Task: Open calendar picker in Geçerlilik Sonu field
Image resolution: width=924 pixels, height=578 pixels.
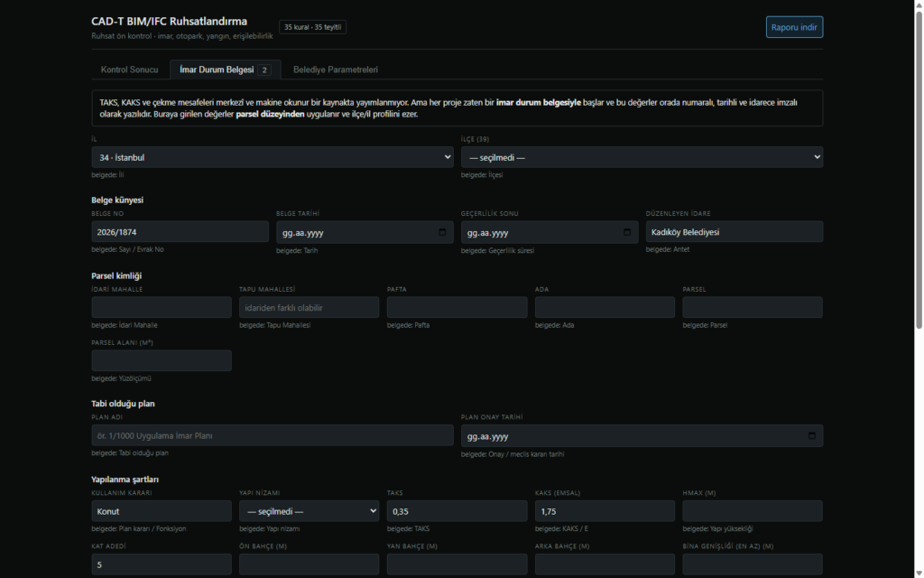Action: [x=627, y=232]
